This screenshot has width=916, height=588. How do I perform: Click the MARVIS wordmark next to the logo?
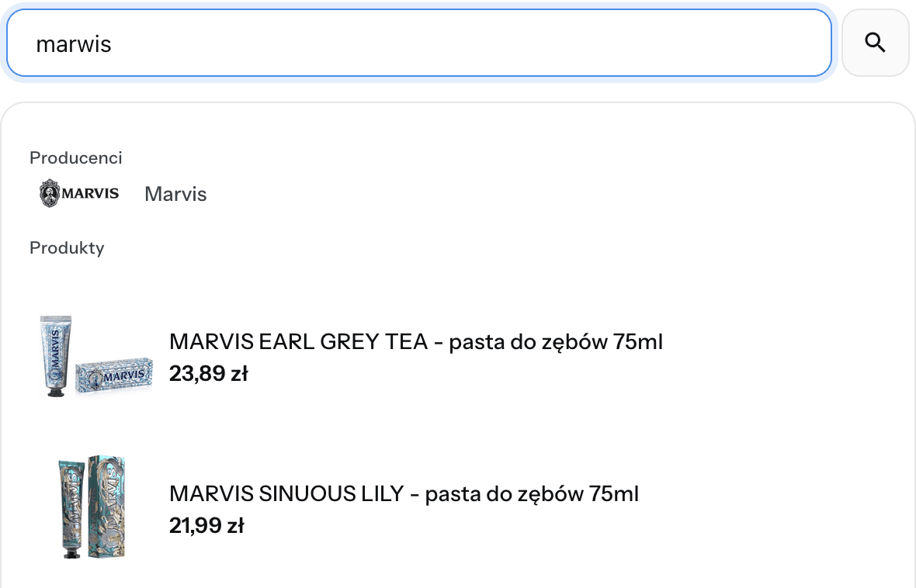coord(91,193)
